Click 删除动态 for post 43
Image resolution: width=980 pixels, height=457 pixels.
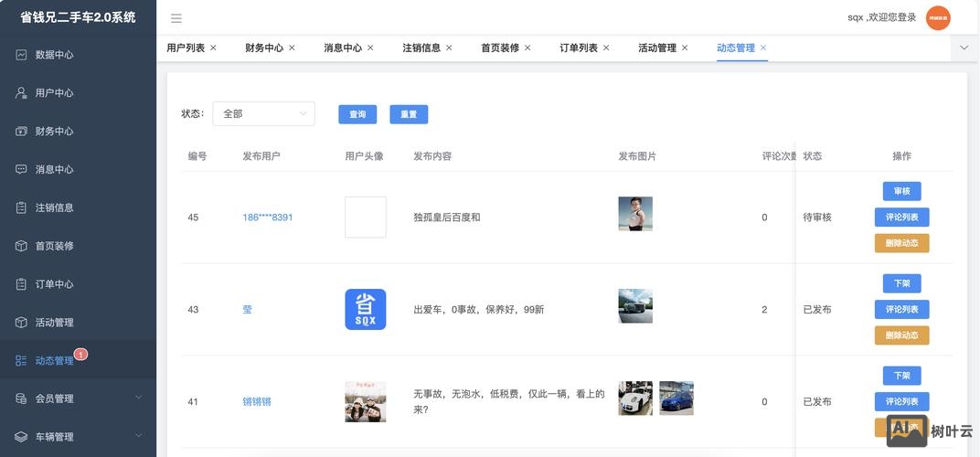(902, 335)
